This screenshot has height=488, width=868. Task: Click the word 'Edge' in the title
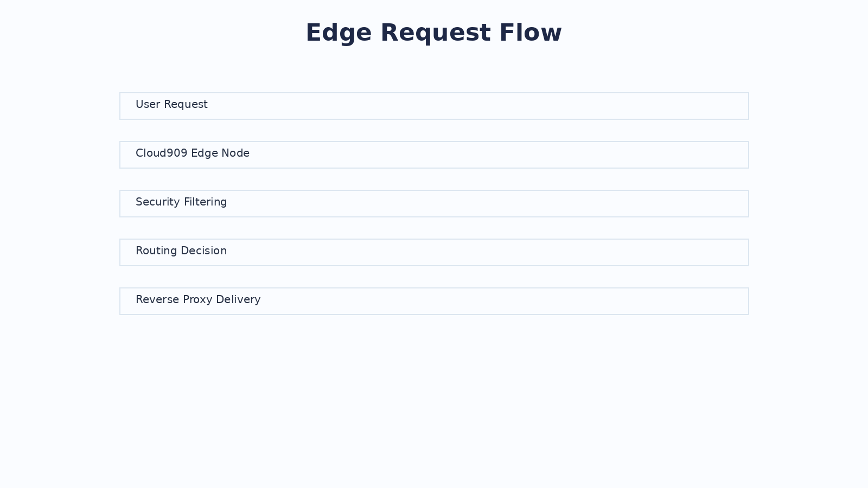(x=339, y=33)
